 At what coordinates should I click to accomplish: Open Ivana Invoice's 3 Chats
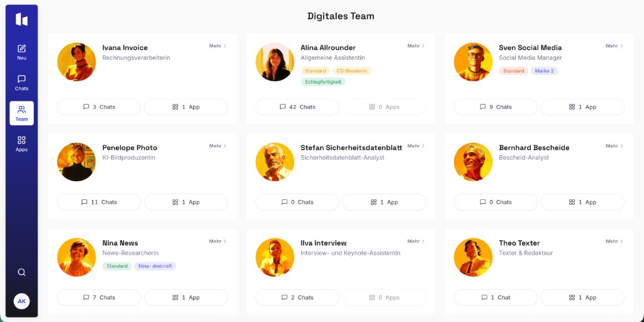[99, 107]
